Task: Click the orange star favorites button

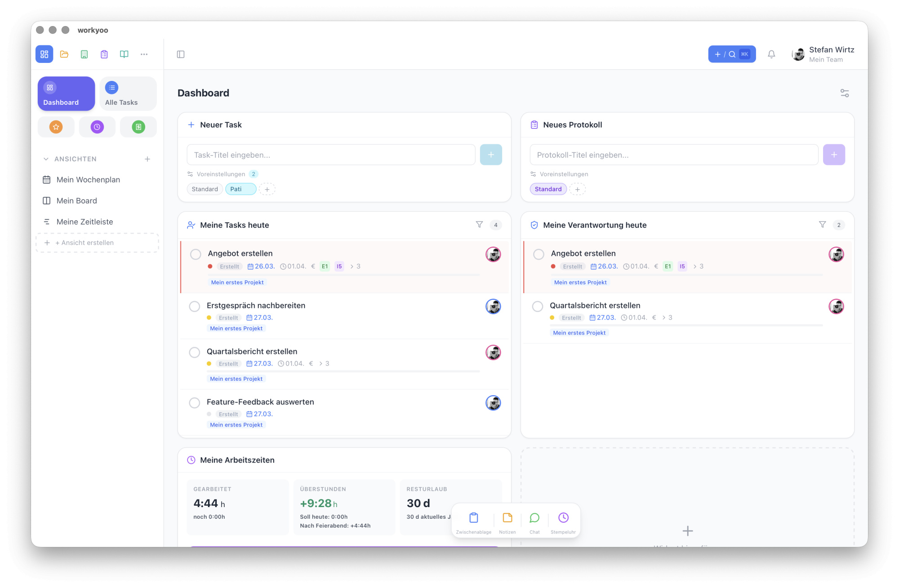Action: [x=56, y=127]
